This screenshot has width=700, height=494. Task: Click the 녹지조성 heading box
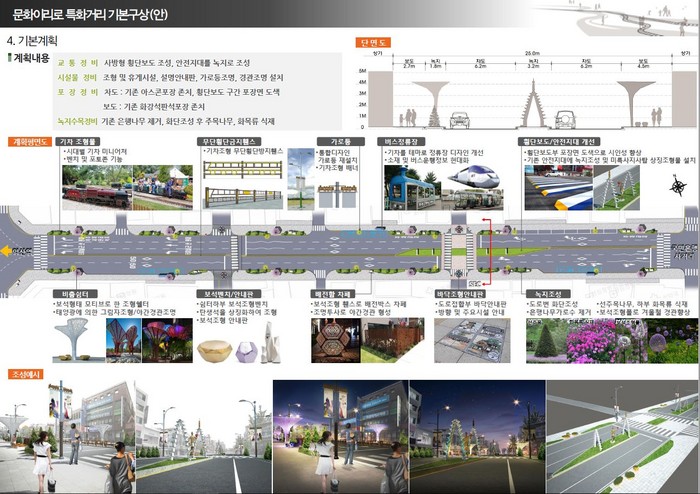tap(552, 293)
